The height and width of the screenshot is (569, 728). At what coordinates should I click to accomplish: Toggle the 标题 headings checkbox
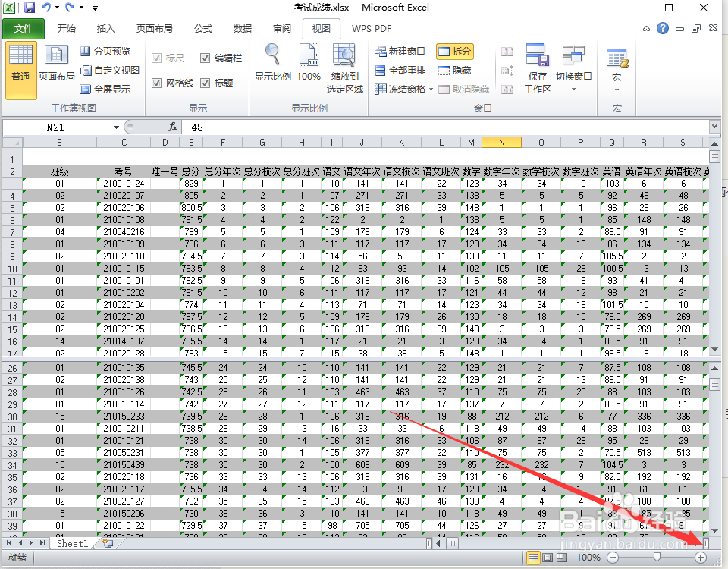coord(206,83)
